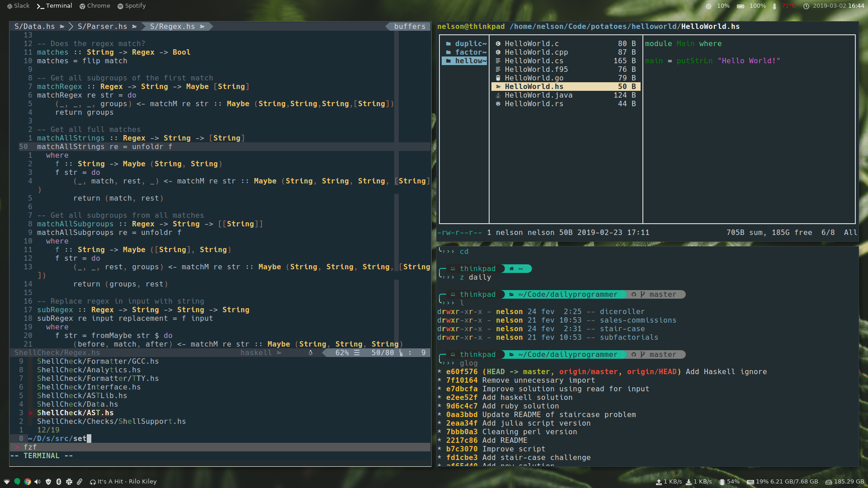Click the fzf query input line with 'set'
868x488 pixels.
59,439
